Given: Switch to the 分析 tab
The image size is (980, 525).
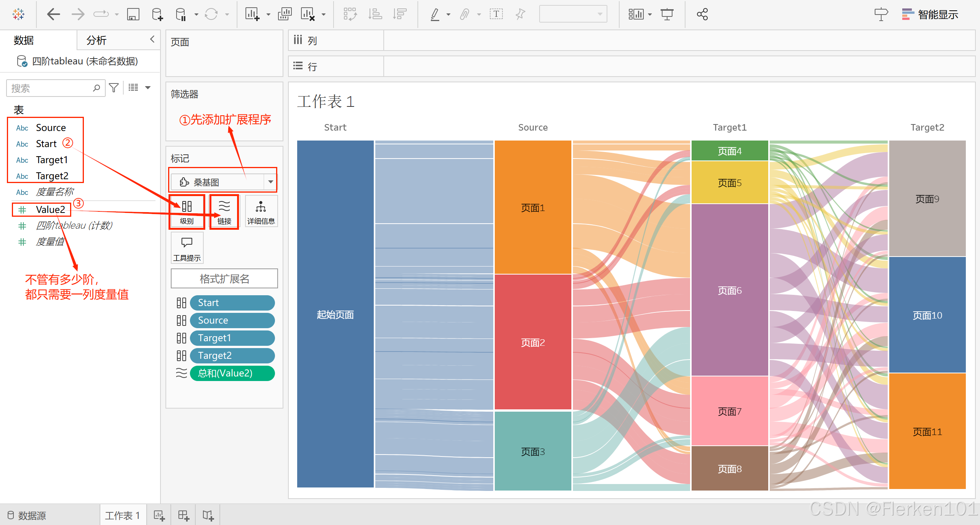Looking at the screenshot, I should pyautogui.click(x=97, y=40).
